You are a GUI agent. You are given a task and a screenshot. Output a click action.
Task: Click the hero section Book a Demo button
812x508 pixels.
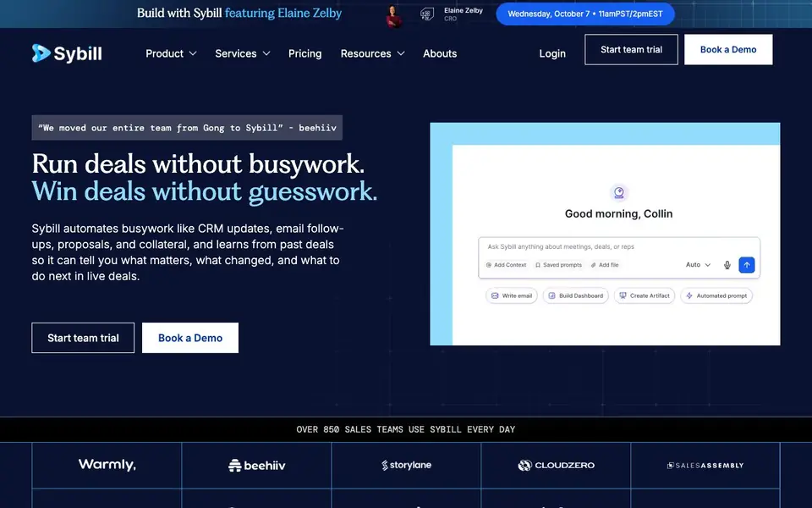click(x=190, y=338)
